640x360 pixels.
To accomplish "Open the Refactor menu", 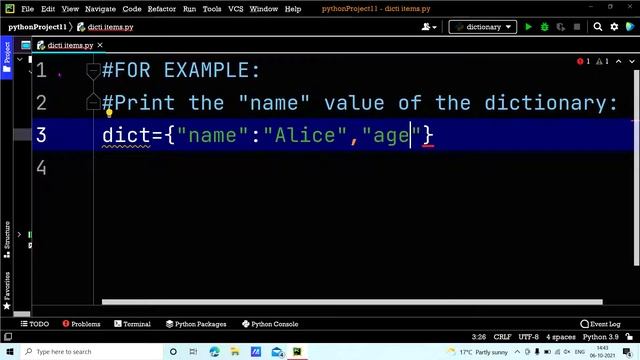I will pos(162,9).
